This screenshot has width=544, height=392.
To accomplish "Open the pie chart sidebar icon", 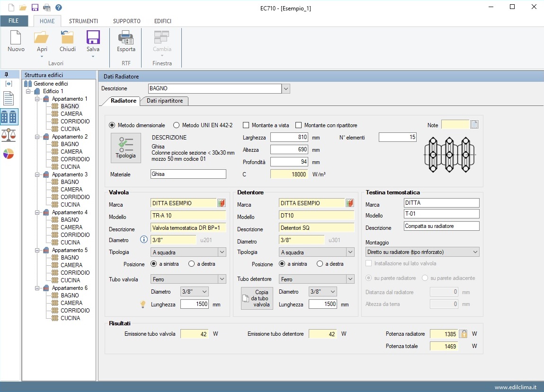I will pos(9,154).
